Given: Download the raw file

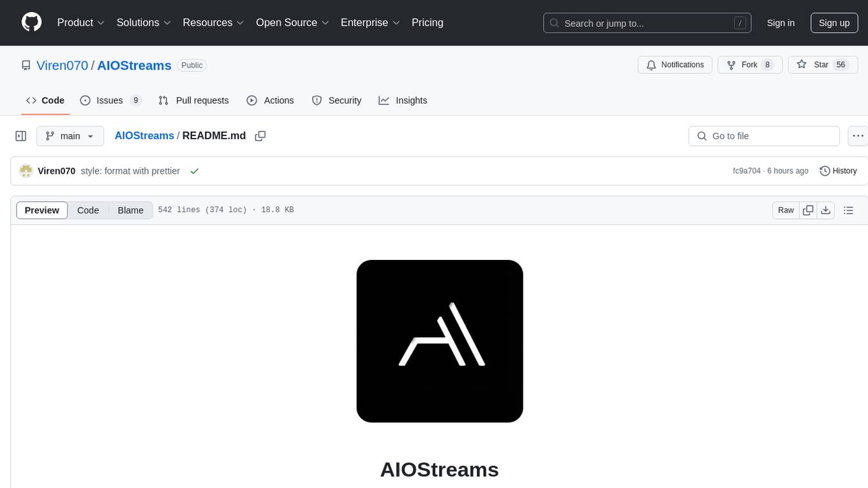Looking at the screenshot, I should click(x=826, y=210).
